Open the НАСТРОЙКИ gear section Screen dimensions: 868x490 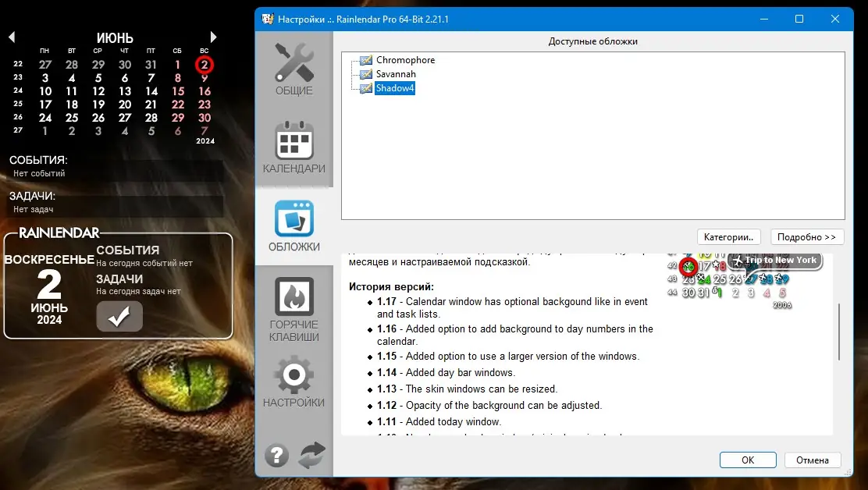tap(294, 382)
